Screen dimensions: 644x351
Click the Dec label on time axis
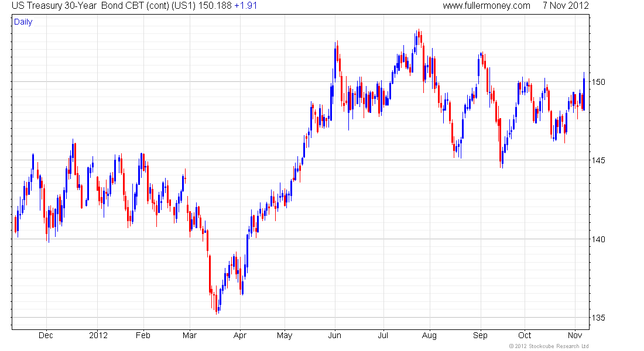[x=46, y=335]
